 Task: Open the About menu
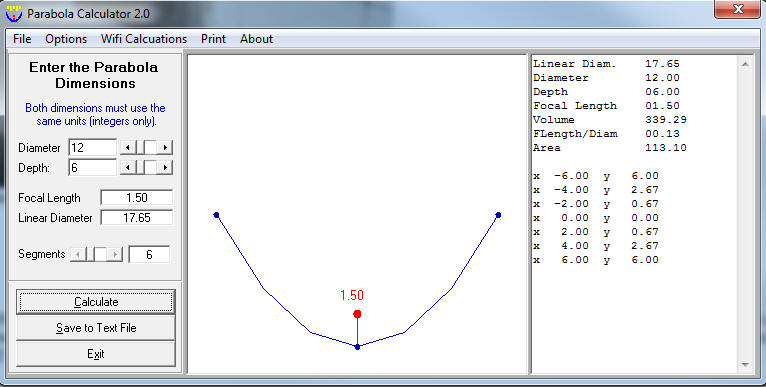256,39
